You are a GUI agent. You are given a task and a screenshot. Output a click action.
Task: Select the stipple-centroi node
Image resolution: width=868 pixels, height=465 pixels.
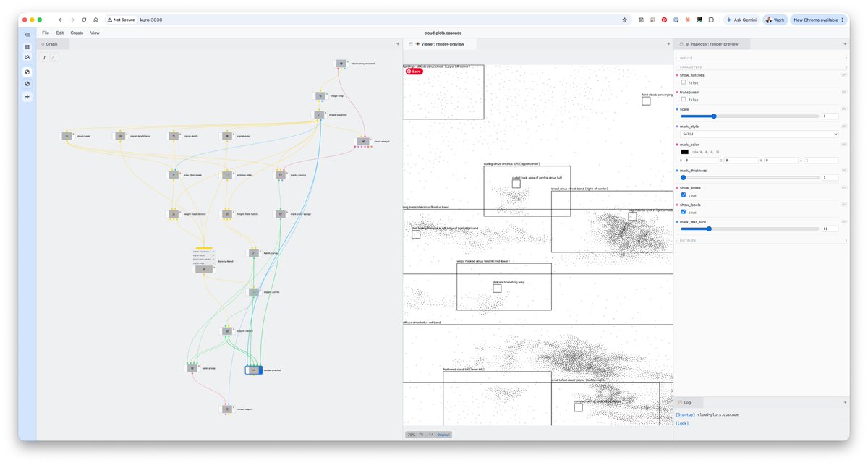tap(226, 331)
